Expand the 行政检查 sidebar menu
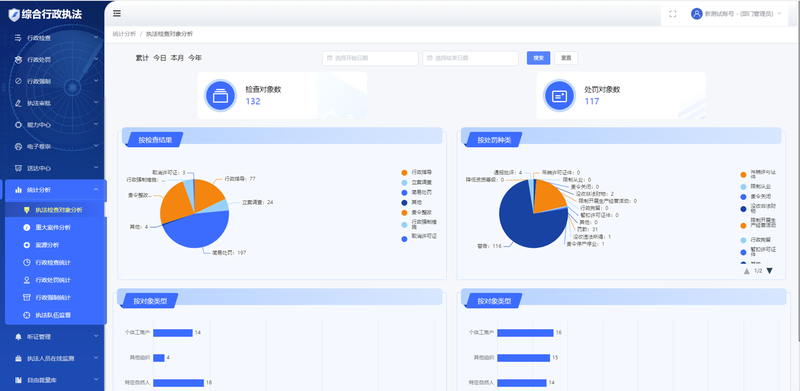This screenshot has width=800, height=391. [54, 38]
